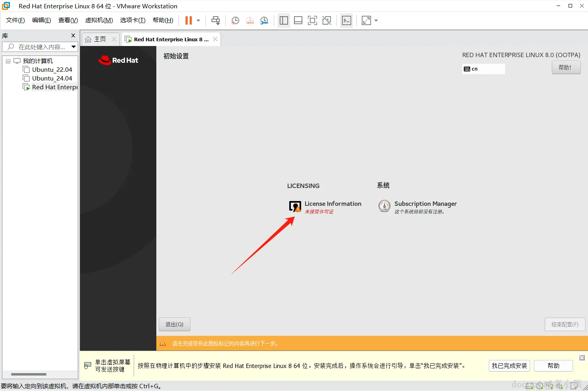The height and width of the screenshot is (391, 588).
Task: Open the 编辑(E) menu
Action: click(x=41, y=20)
